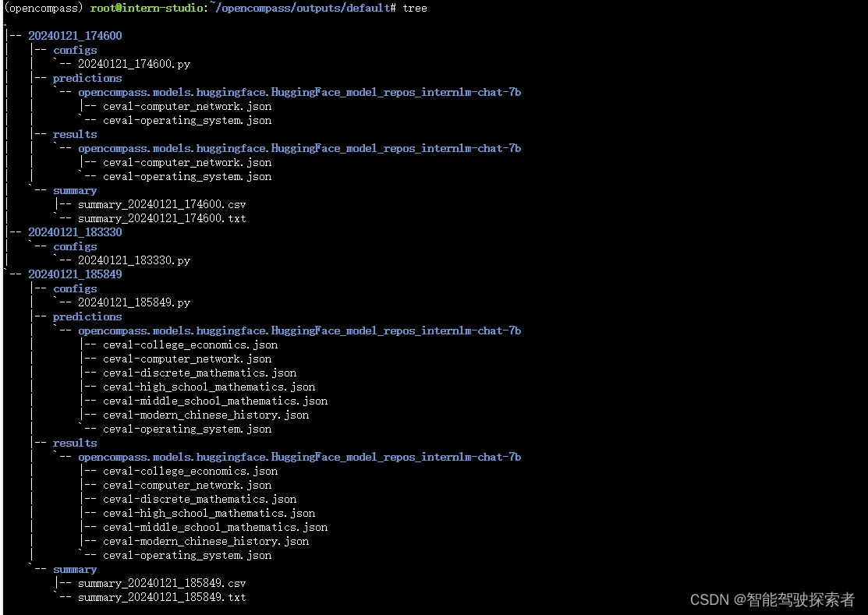Select the "configs" folder under 20240121_183330
868x615 pixels.
coord(76,246)
